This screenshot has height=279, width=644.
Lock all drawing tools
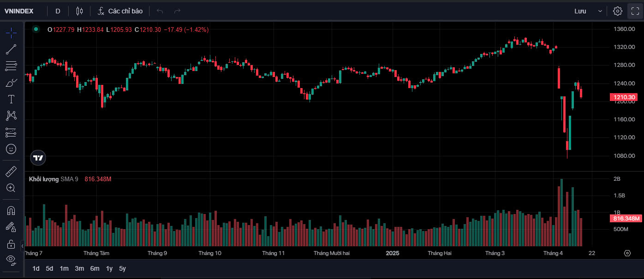[x=11, y=243]
